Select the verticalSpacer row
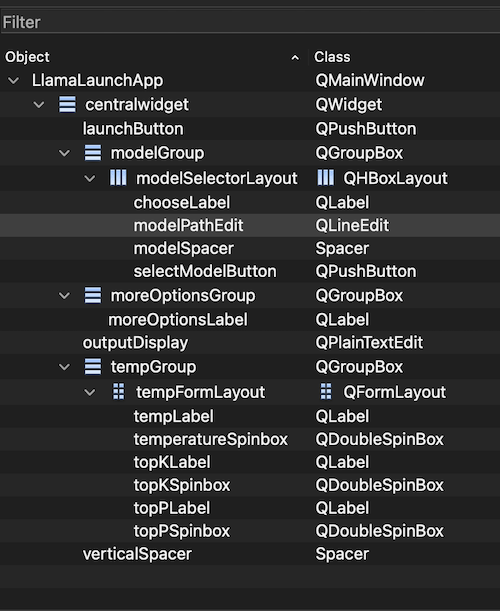Image resolution: width=500 pixels, height=611 pixels. pyautogui.click(x=250, y=554)
